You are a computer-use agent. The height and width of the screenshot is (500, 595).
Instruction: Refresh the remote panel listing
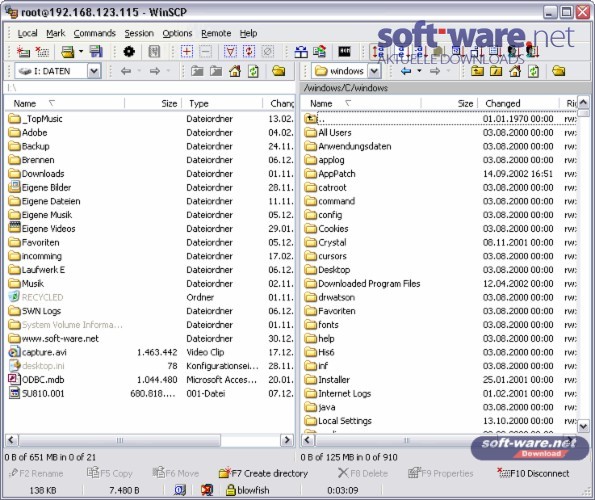[533, 71]
